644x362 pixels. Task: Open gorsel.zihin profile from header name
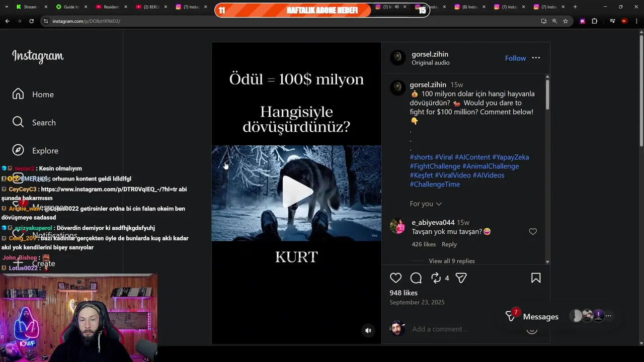(x=430, y=54)
